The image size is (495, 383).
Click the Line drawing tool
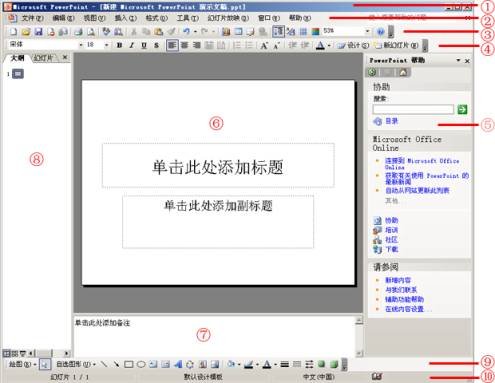(x=104, y=364)
